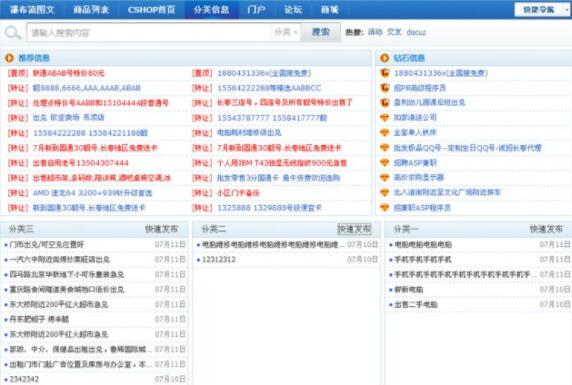This screenshot has height=385, width=572.
Task: Click the orange icon beside 钻石信息 header
Action: (384, 58)
